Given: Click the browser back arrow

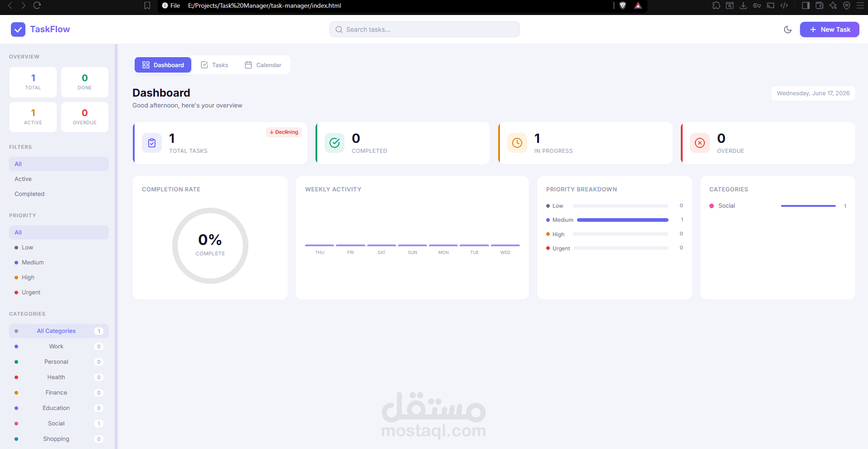Looking at the screenshot, I should (x=10, y=5).
